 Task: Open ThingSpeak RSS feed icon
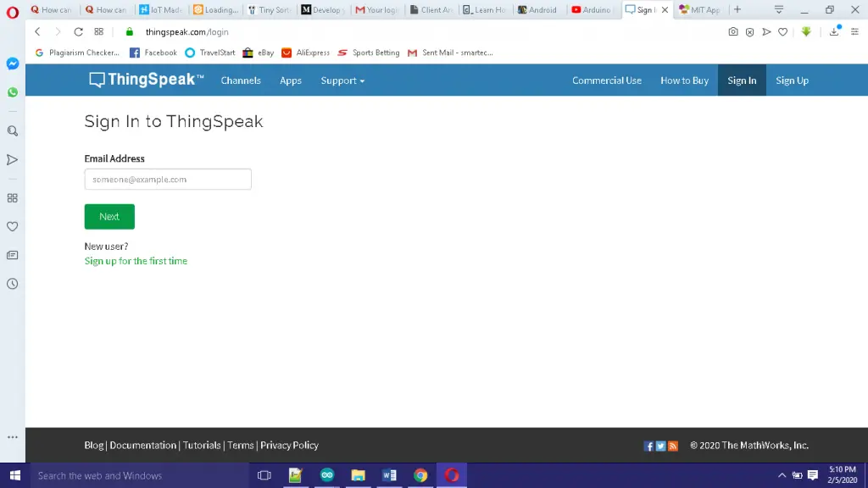pyautogui.click(x=673, y=446)
